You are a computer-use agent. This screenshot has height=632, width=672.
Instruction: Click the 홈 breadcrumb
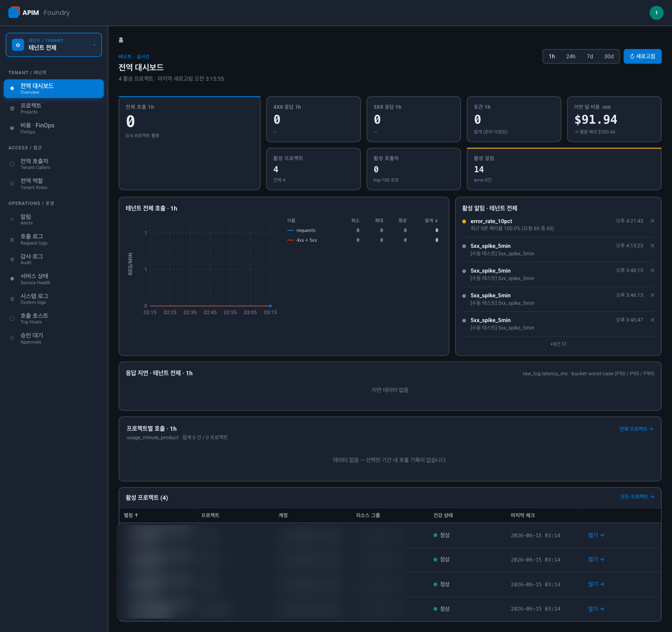coord(121,40)
